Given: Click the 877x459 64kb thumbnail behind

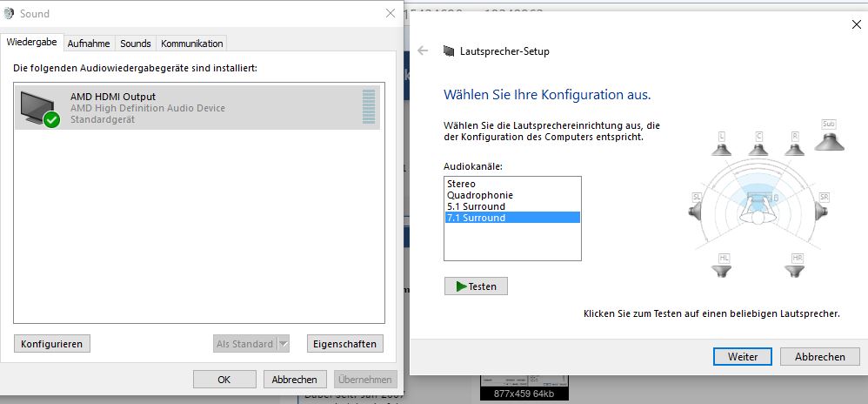Looking at the screenshot, I should (524, 388).
